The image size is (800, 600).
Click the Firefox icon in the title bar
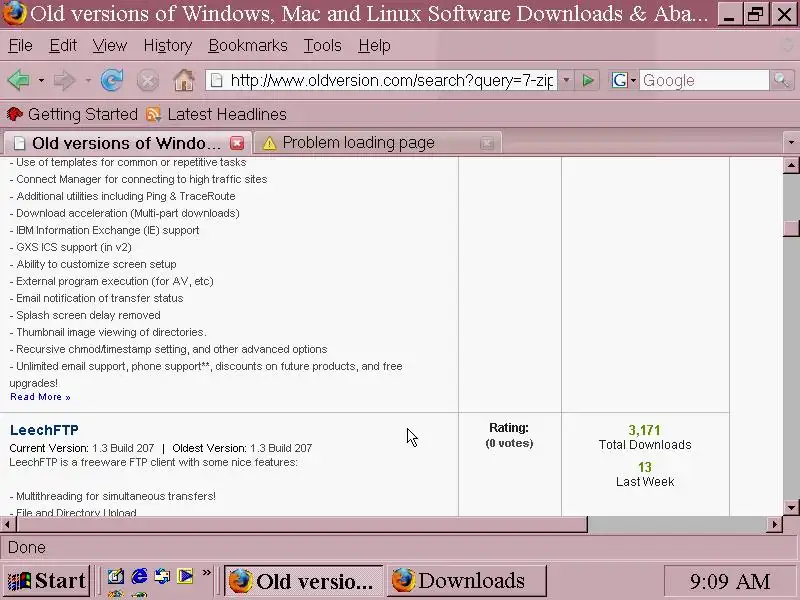[14, 13]
